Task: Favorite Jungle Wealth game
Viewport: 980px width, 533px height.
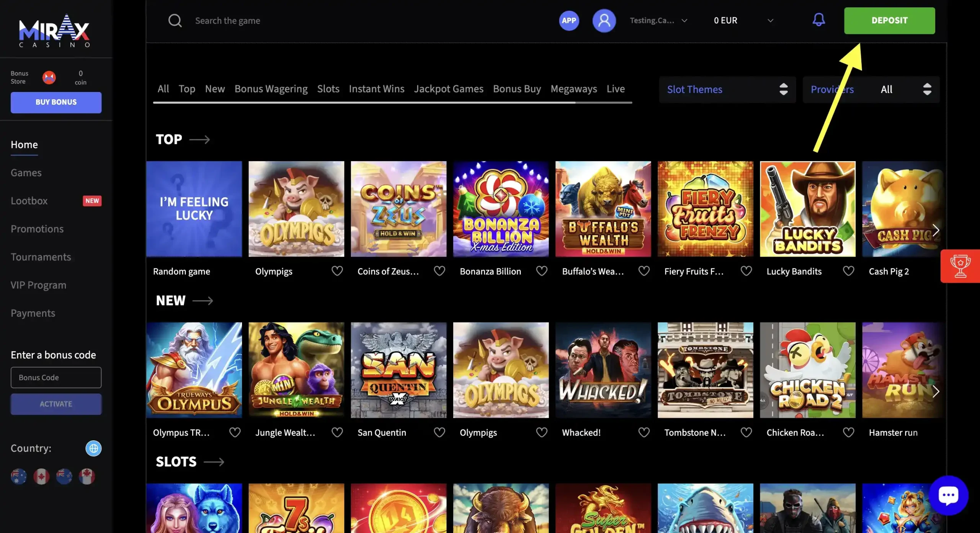Action: 337,432
